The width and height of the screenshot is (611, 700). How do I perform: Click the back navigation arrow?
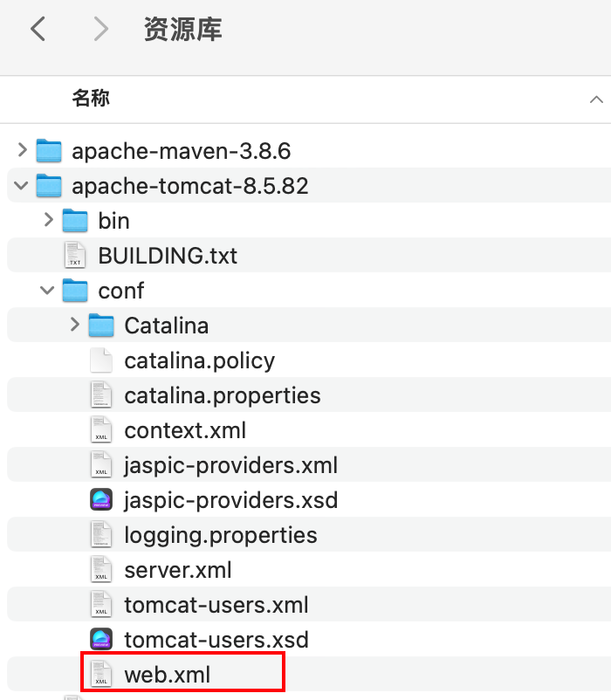37,29
